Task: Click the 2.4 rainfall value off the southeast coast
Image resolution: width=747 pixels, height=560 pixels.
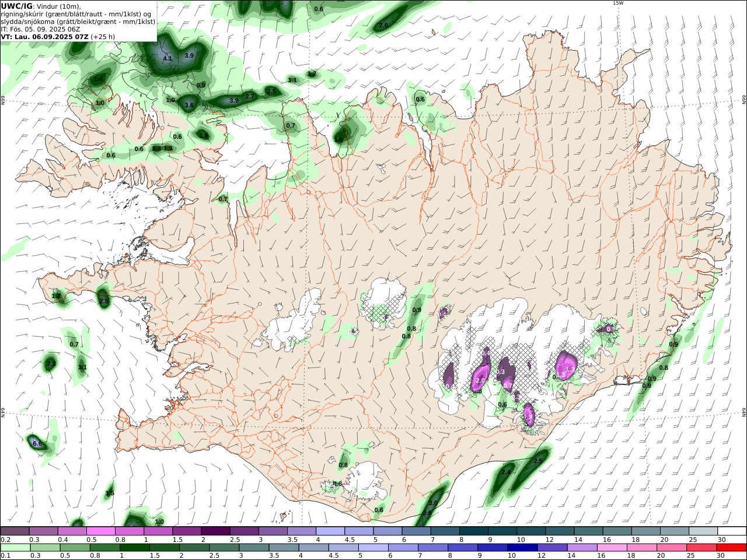Action: (x=506, y=473)
